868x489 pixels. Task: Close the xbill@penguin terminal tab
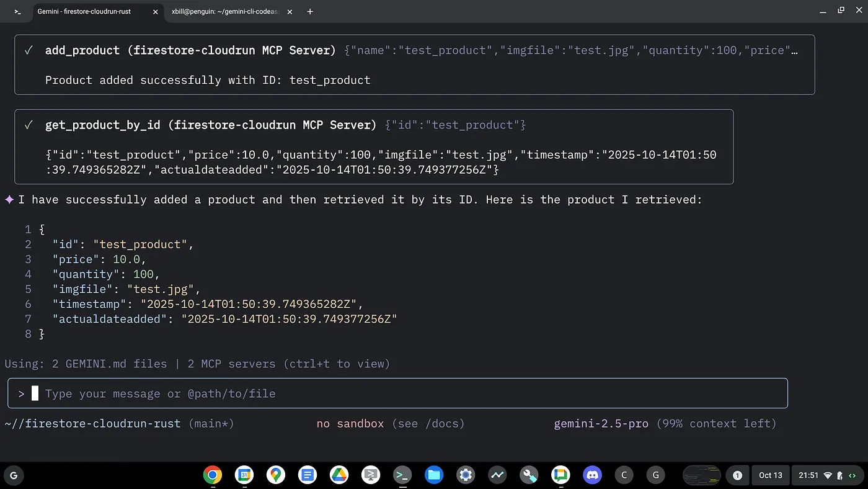290,11
